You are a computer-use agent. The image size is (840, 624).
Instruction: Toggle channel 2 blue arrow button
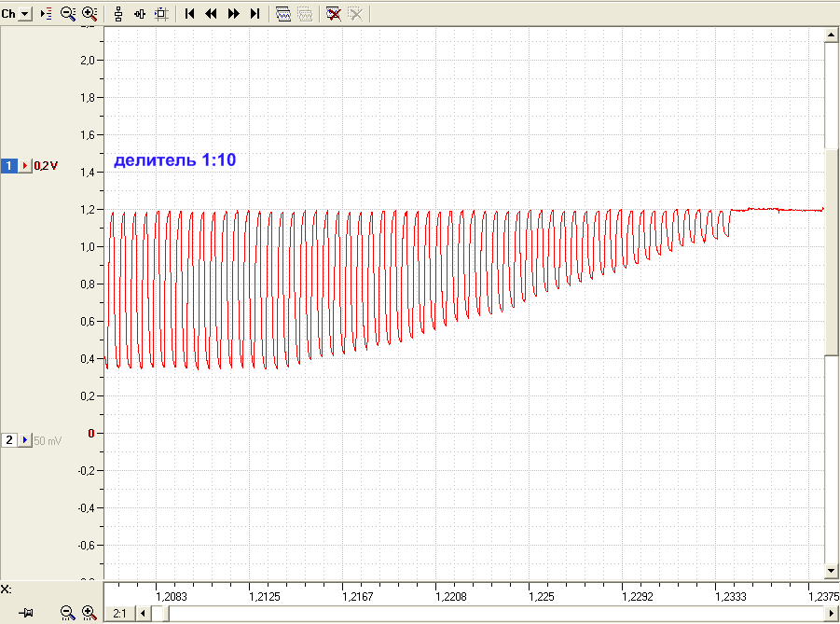[x=24, y=440]
